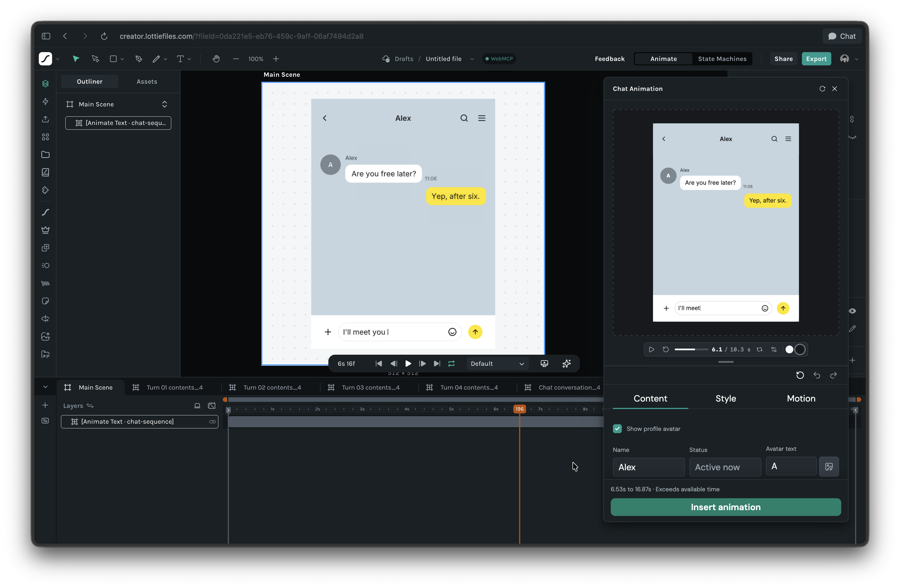Uncheck Show profile avatar

[617, 428]
